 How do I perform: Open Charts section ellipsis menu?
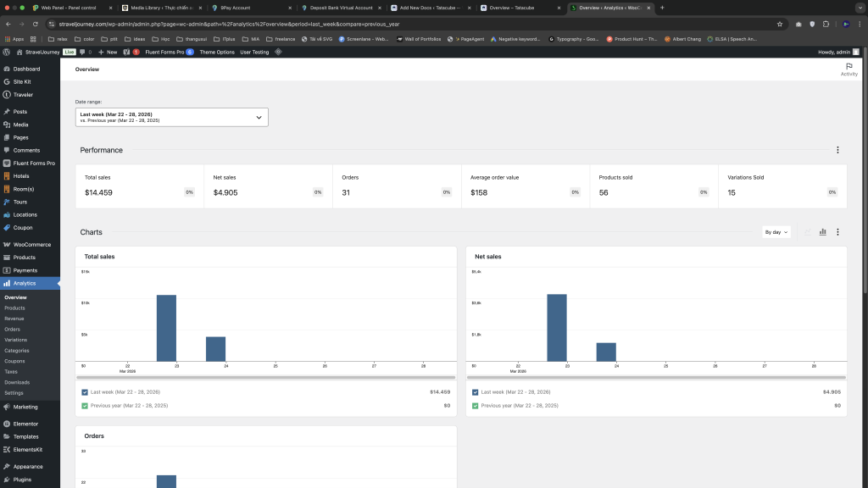point(837,232)
